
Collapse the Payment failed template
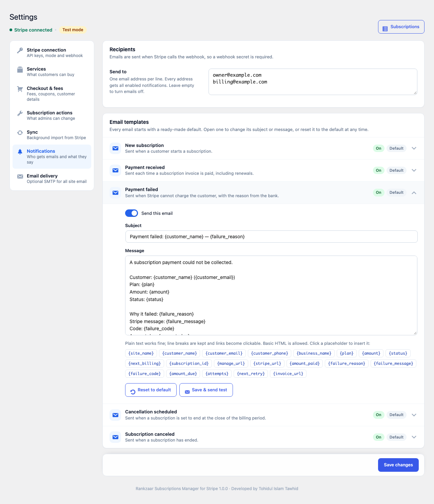414,192
